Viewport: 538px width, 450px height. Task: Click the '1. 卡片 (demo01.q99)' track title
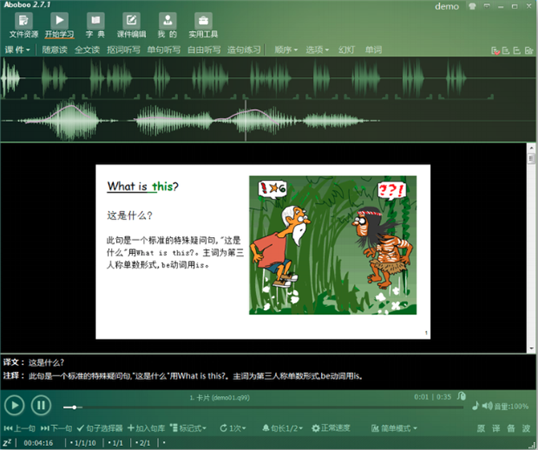pos(220,398)
